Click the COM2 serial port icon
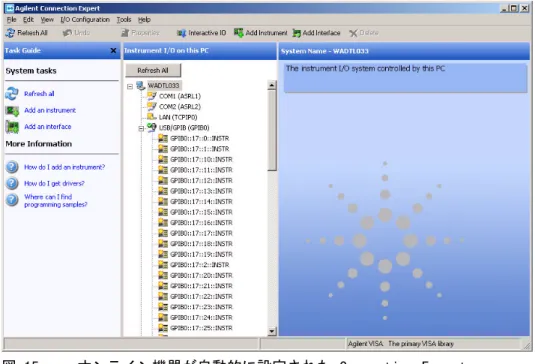Screen dimensions: 535x364 coord(151,106)
